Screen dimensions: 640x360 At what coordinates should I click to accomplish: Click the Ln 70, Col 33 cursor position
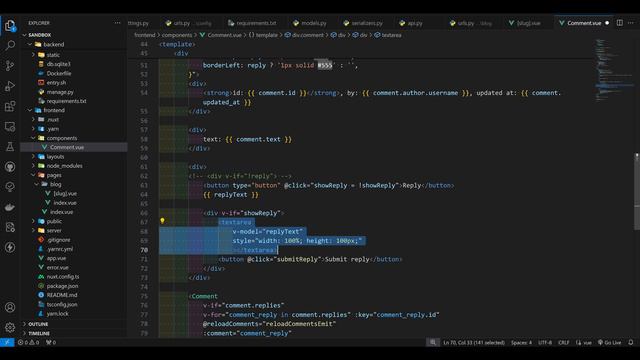pyautogui.click(x=474, y=342)
